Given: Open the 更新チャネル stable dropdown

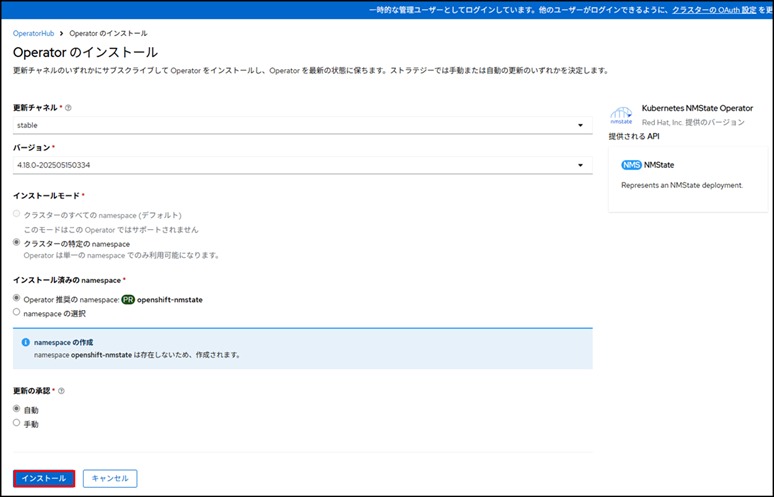Looking at the screenshot, I should click(302, 125).
